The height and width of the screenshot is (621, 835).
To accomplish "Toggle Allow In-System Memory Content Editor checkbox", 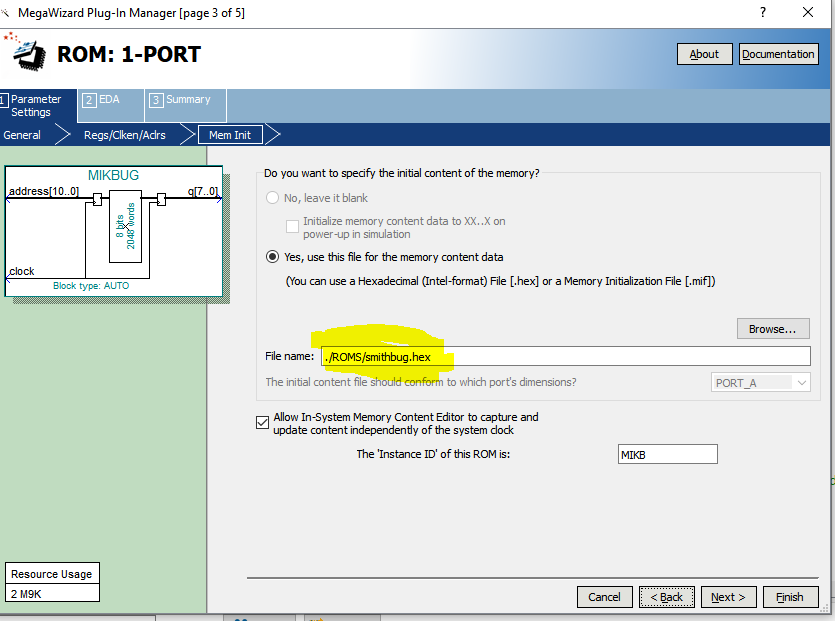I will pos(262,423).
